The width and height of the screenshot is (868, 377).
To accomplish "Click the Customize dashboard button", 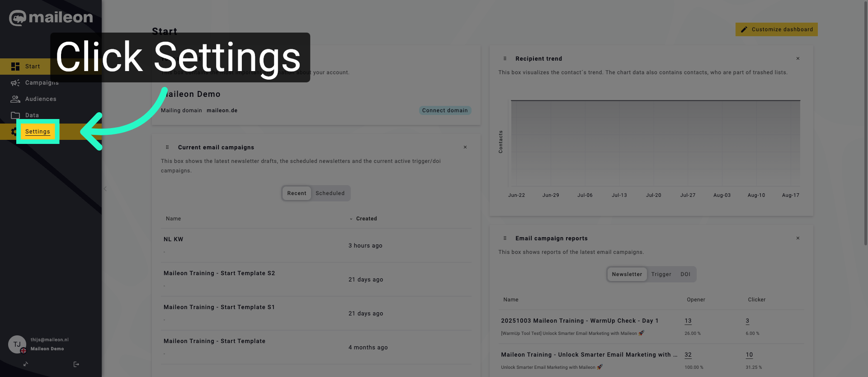I will (x=776, y=29).
